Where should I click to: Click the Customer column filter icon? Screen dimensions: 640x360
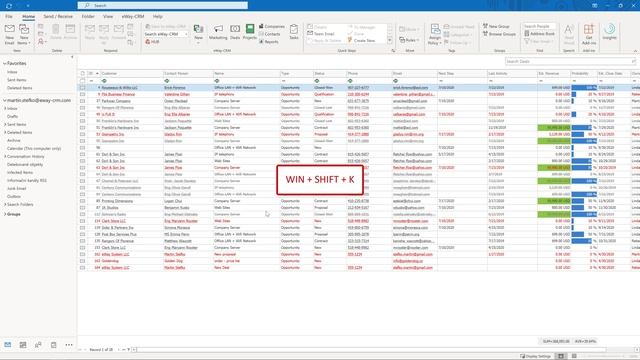(104, 81)
